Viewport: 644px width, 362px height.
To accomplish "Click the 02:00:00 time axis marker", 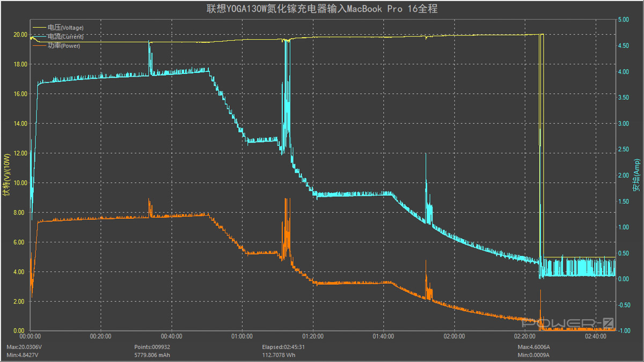I will tap(454, 336).
